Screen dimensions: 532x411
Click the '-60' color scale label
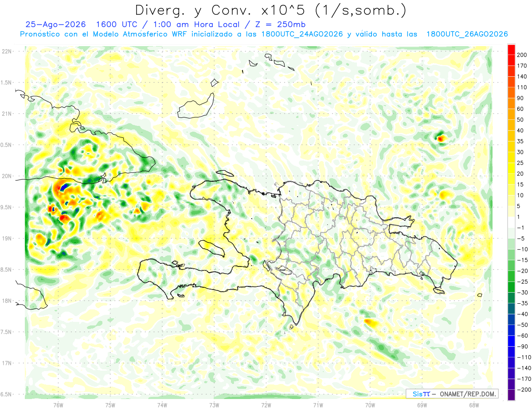pyautogui.click(x=524, y=336)
